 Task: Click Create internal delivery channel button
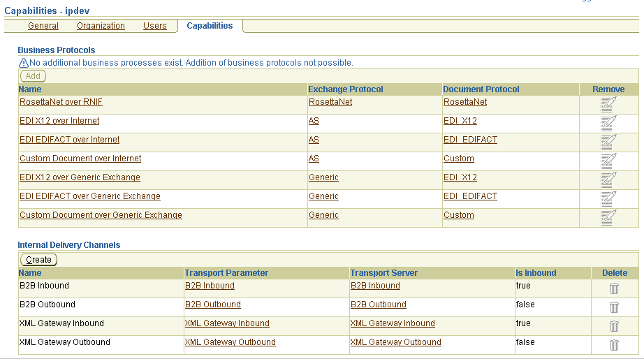(x=38, y=260)
